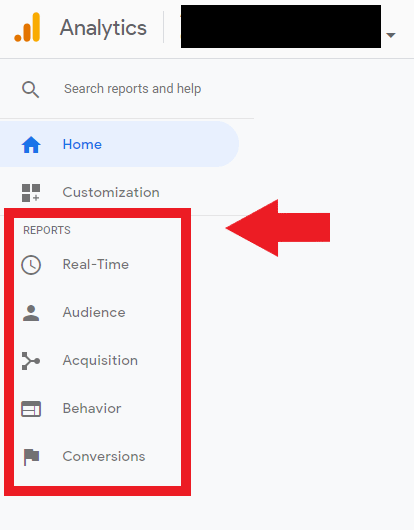Click the blacked-out account name selector
The height and width of the screenshot is (530, 414).
pyautogui.click(x=281, y=26)
